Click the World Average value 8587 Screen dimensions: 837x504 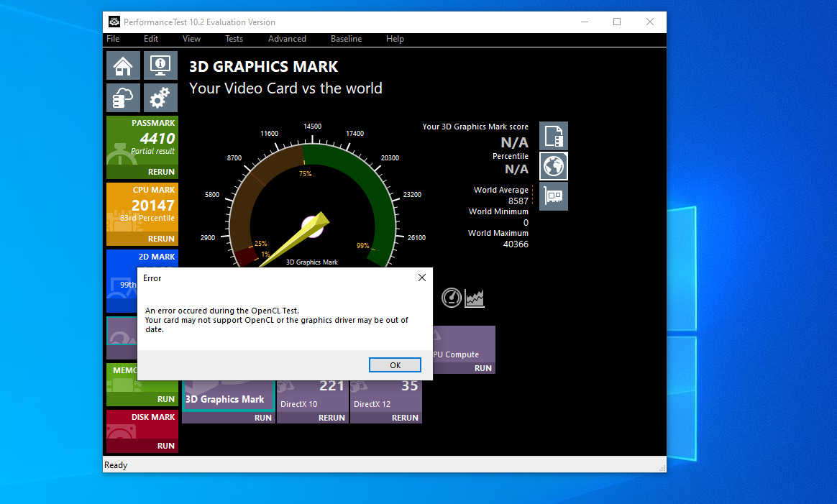click(518, 201)
